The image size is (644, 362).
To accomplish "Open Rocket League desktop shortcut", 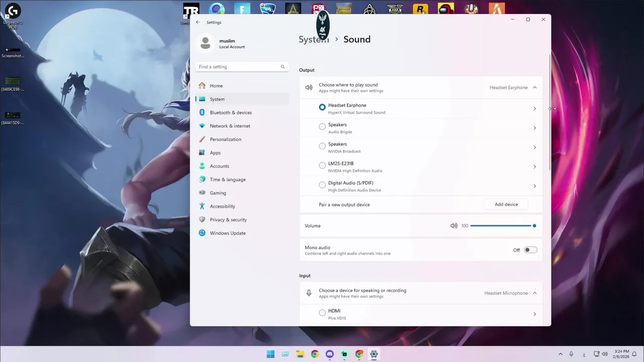I will coord(267,9).
